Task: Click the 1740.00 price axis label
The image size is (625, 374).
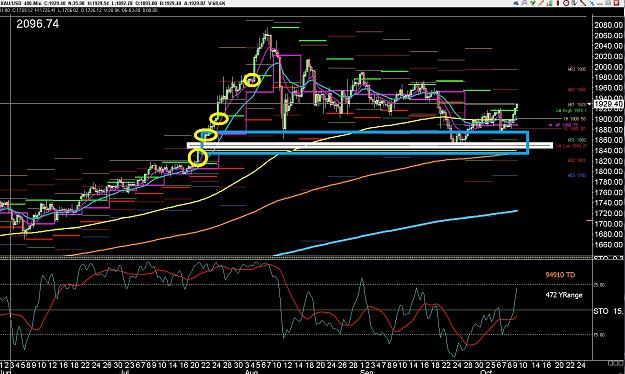Action: (608, 203)
